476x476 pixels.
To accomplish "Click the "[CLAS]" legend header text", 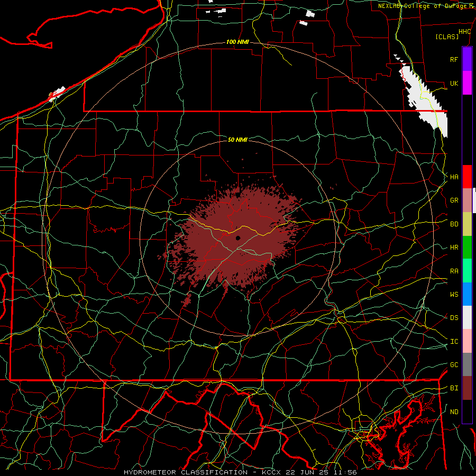I will coord(447,36).
